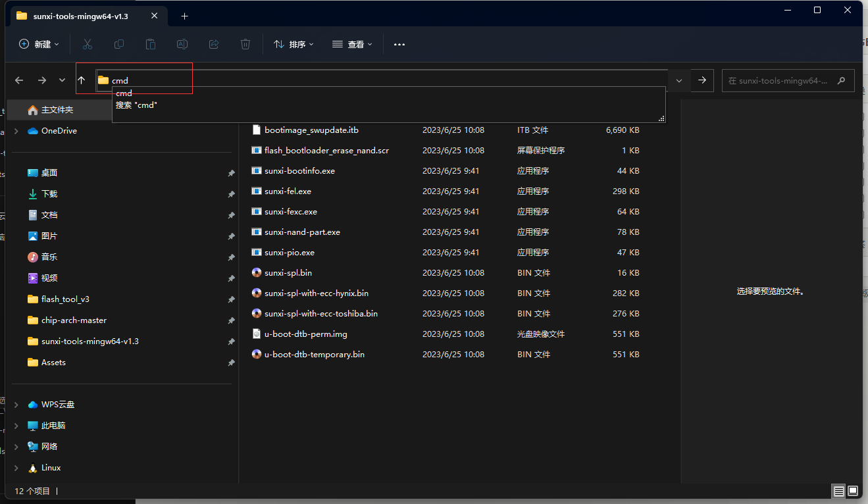This screenshot has width=868, height=504.
Task: Close the sunxi-tools-mingw64-v1.3 tab
Action: point(155,16)
